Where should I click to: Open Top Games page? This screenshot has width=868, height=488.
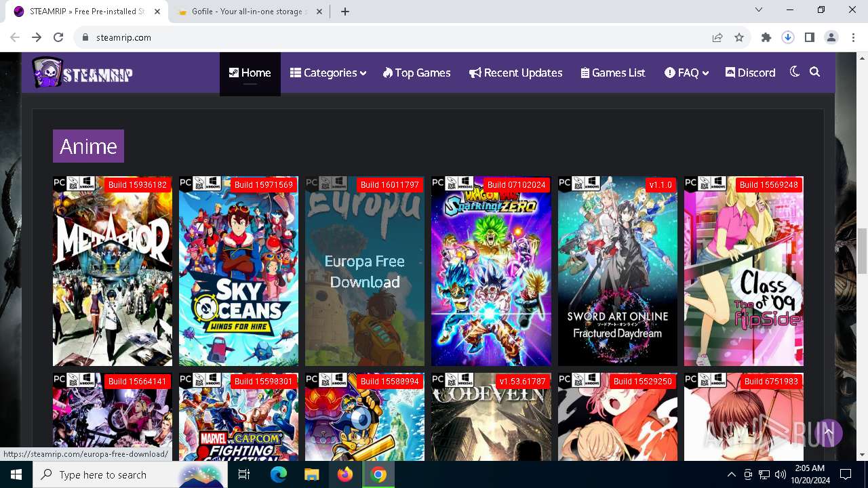(x=416, y=73)
